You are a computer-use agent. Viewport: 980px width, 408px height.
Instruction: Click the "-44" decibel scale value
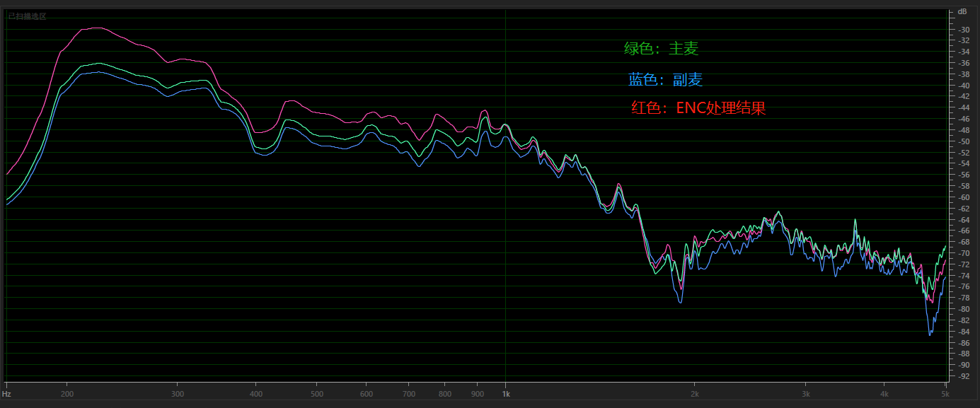click(x=963, y=108)
